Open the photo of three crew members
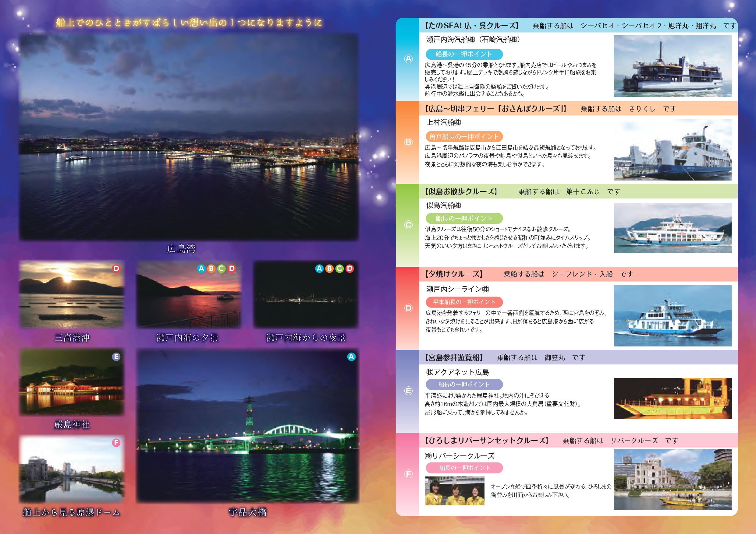 [455, 491]
